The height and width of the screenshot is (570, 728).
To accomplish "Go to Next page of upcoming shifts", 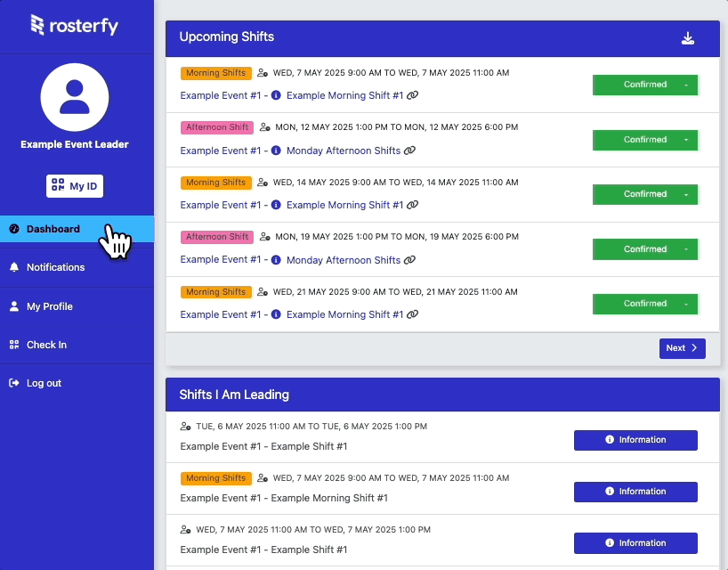I will click(682, 348).
